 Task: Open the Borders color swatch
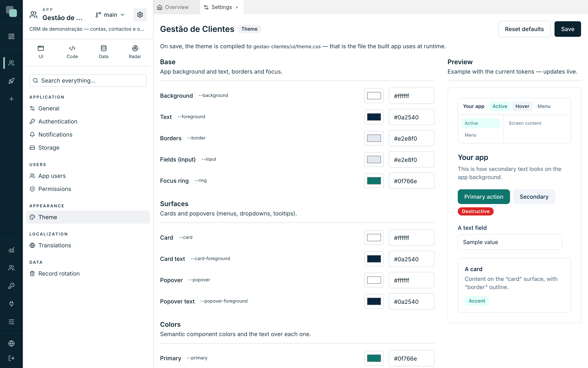pyautogui.click(x=374, y=138)
